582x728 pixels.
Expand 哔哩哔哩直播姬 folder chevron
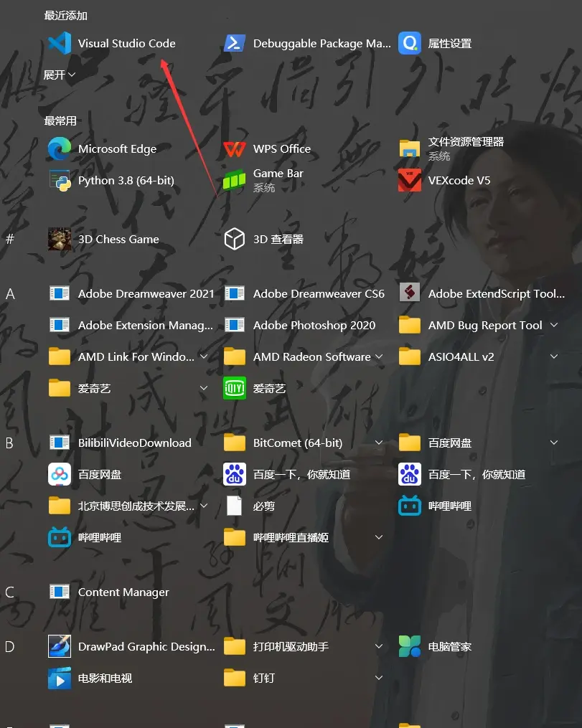tap(379, 537)
